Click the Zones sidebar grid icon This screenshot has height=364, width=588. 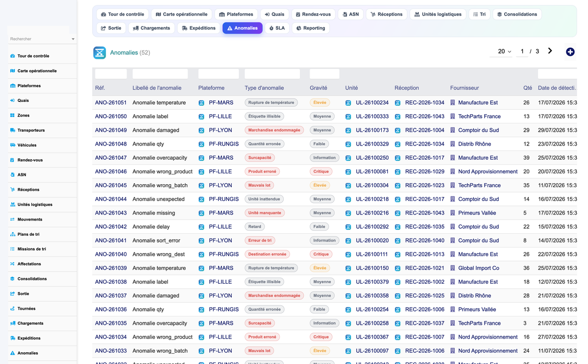(12, 116)
